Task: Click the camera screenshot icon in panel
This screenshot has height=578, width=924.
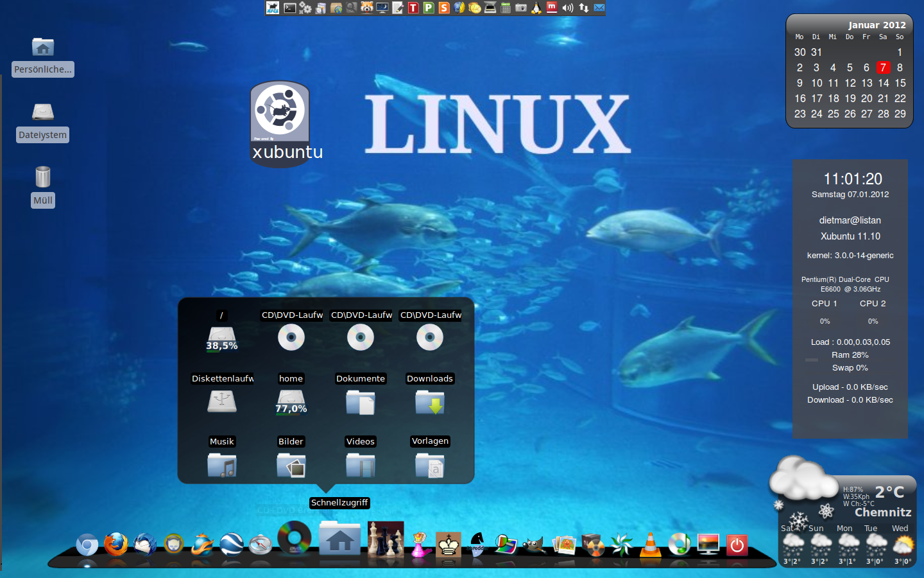Action: [x=521, y=8]
